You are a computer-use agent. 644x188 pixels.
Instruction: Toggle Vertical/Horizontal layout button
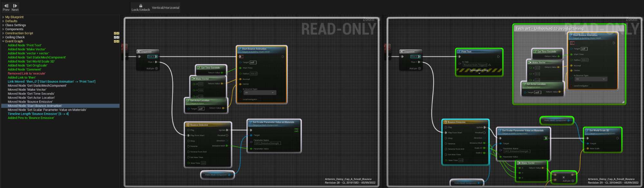click(x=166, y=8)
